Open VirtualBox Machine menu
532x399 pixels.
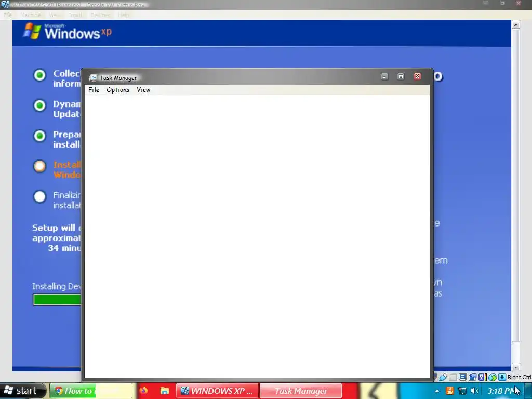[x=31, y=15]
